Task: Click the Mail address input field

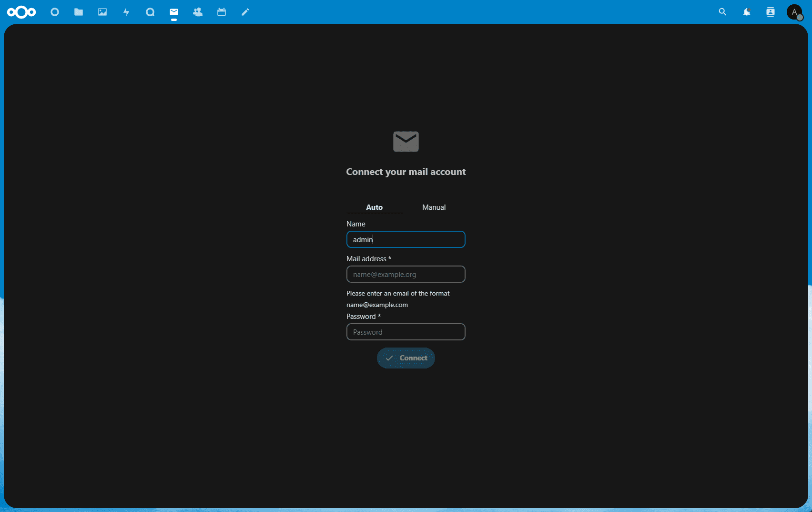Action: [406, 274]
